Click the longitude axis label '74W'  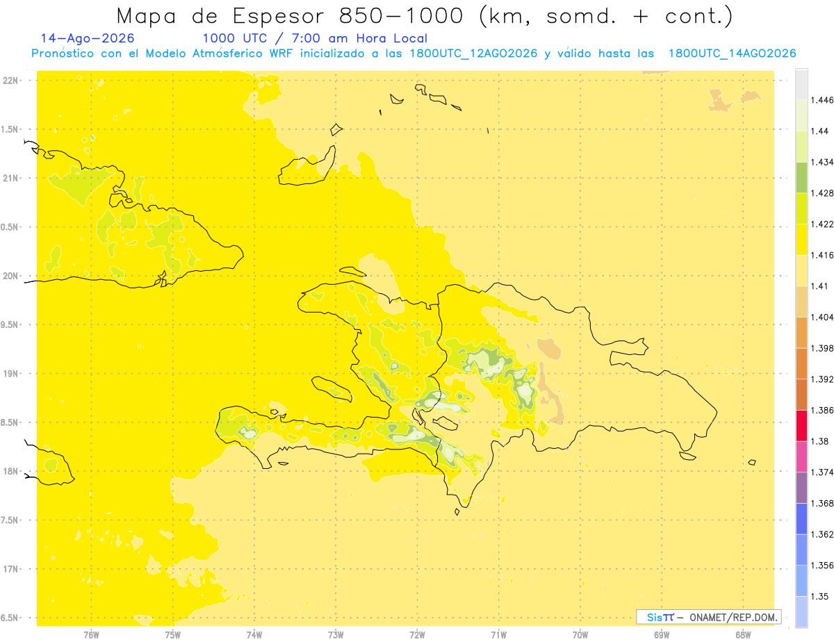pyautogui.click(x=254, y=635)
